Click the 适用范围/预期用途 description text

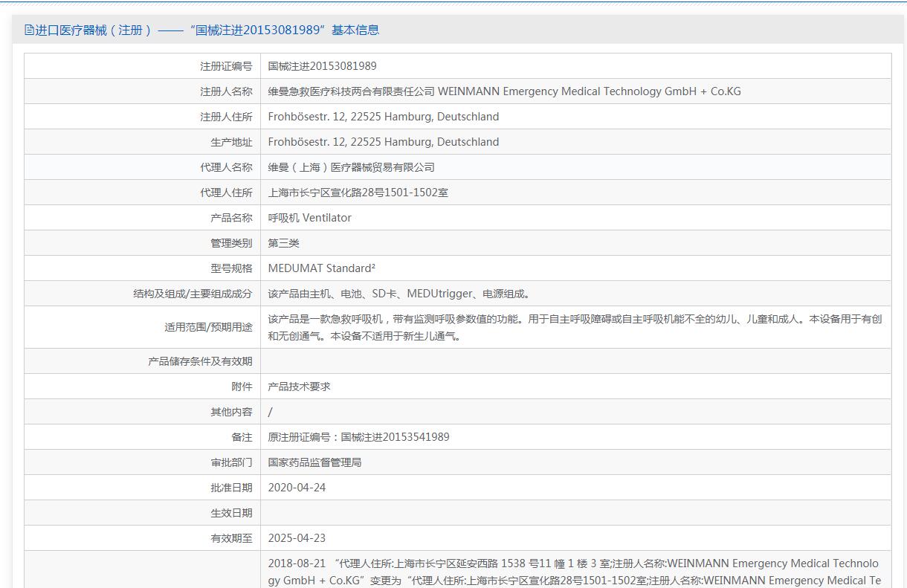click(574, 327)
